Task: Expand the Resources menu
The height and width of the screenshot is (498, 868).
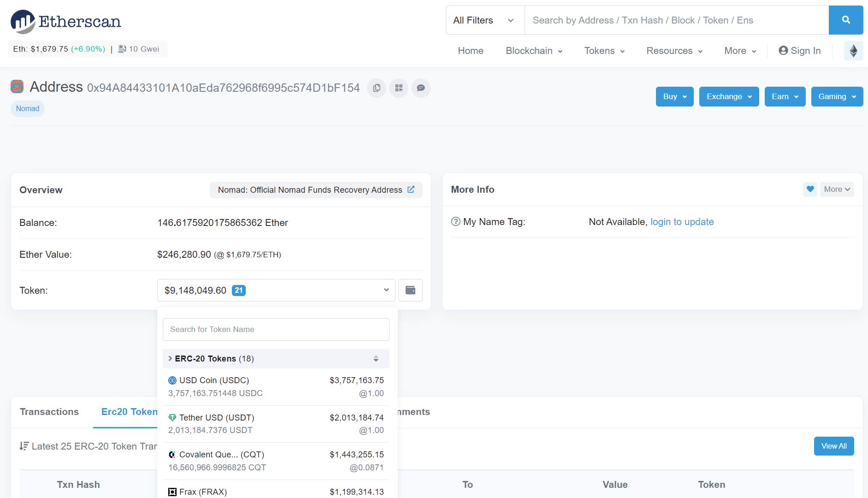Action: pyautogui.click(x=674, y=51)
